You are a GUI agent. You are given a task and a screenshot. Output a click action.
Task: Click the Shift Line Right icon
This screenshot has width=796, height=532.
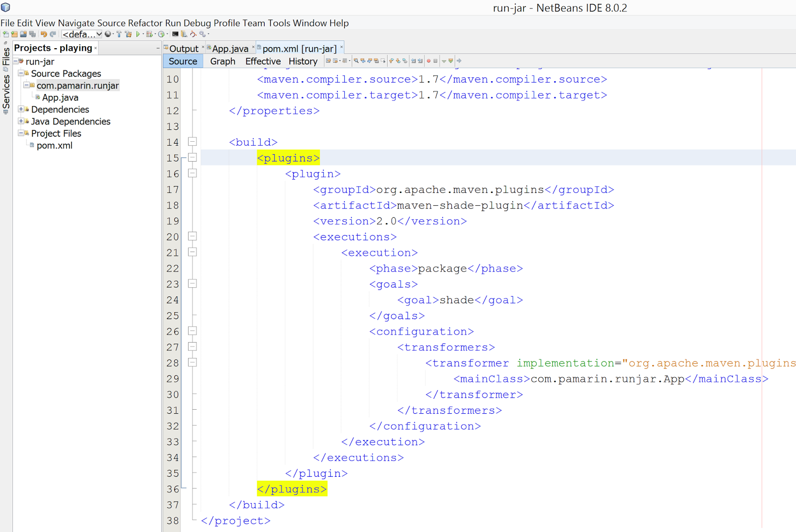(420, 61)
